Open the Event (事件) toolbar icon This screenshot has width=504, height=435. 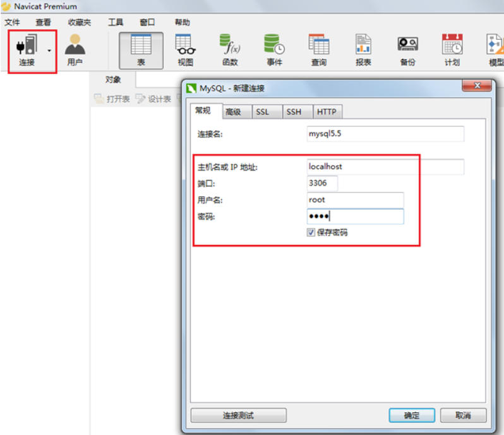pos(274,44)
